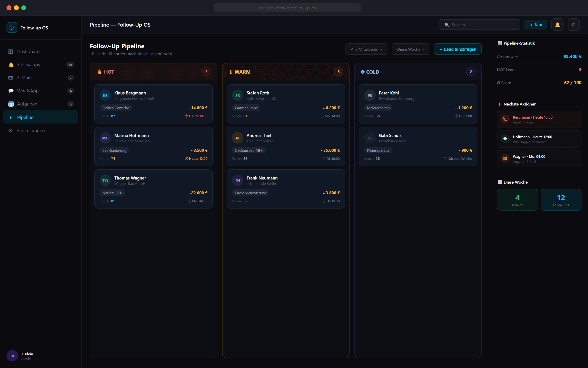Screen dimensions: 588x368
Task: Click the Ø Score value 62 / 100
Action: tap(572, 83)
